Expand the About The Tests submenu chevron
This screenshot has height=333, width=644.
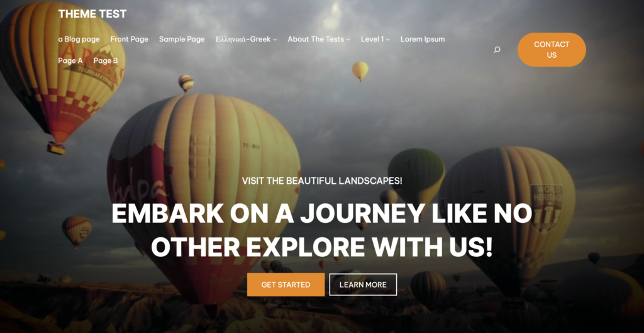point(348,40)
